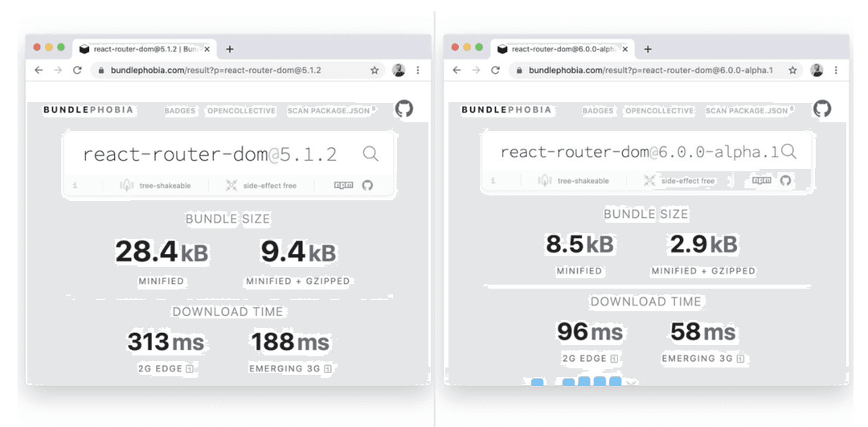
Task: Click the tree-shakeable icon in left window
Action: 126,186
